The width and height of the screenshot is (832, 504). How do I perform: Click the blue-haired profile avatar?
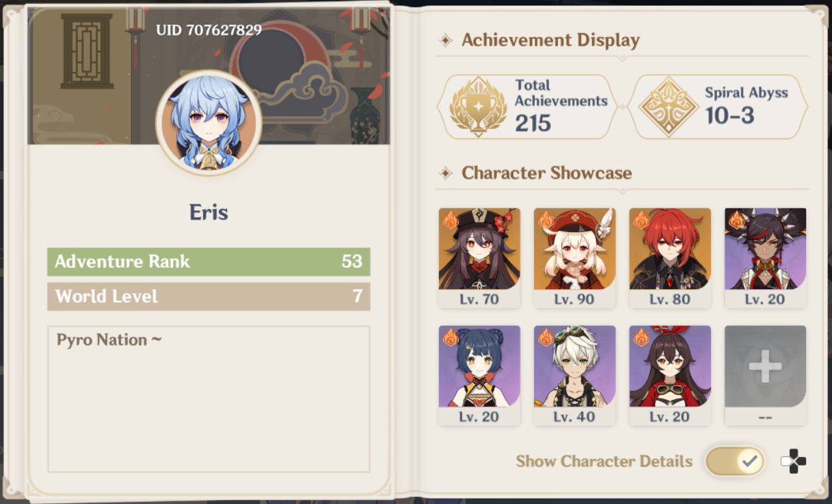(208, 123)
